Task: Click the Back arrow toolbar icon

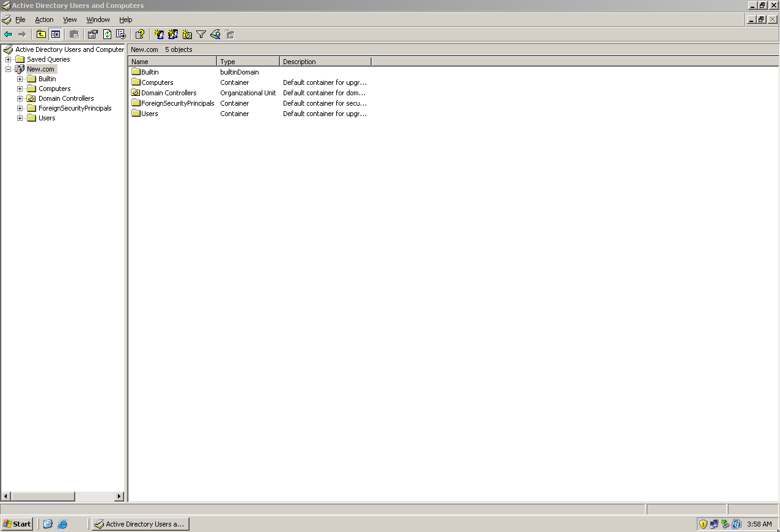Action: tap(8, 34)
